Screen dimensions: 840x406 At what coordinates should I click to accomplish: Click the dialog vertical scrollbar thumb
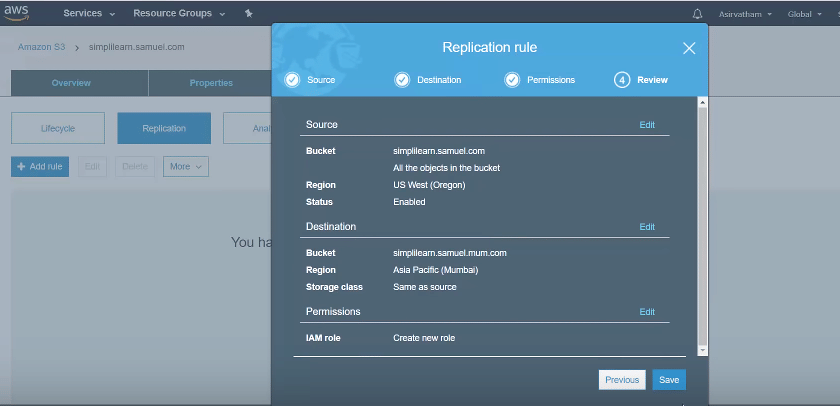[x=702, y=226]
